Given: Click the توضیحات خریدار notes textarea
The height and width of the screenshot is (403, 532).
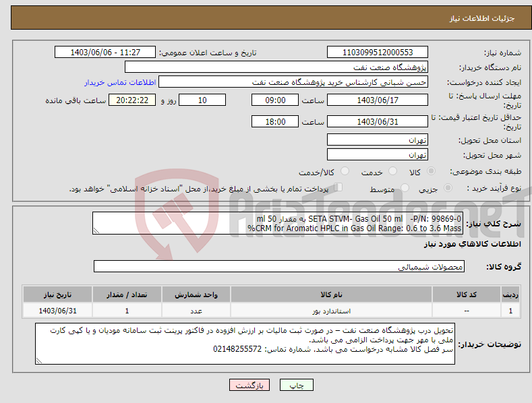Looking at the screenshot, I should 245,344.
